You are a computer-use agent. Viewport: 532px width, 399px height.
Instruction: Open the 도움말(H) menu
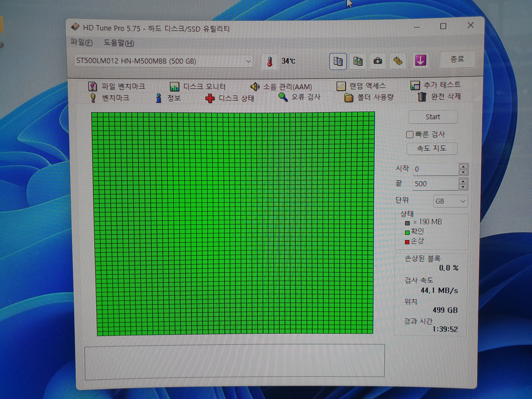click(119, 43)
